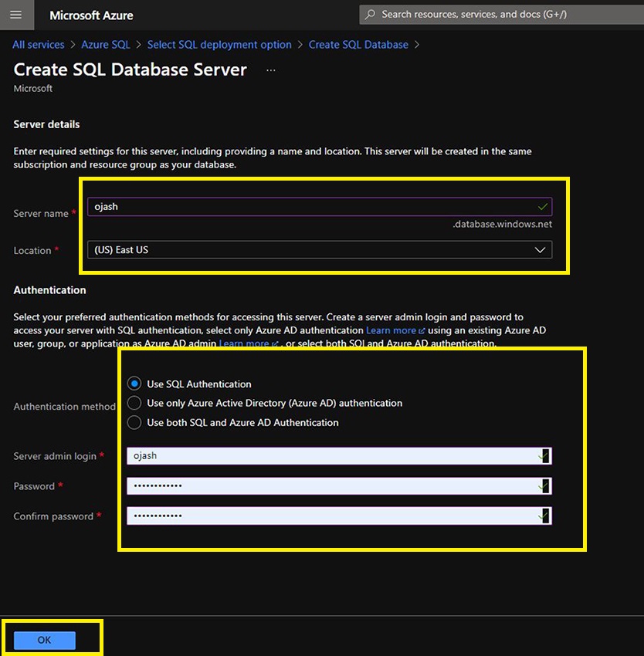Open the hamburger portal menu

(x=16, y=15)
